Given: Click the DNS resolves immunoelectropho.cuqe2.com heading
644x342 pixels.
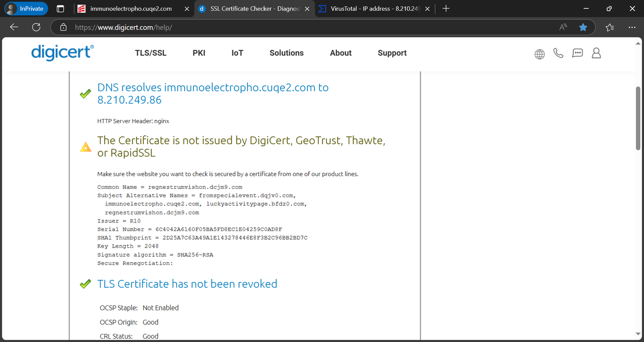Looking at the screenshot, I should (213, 94).
